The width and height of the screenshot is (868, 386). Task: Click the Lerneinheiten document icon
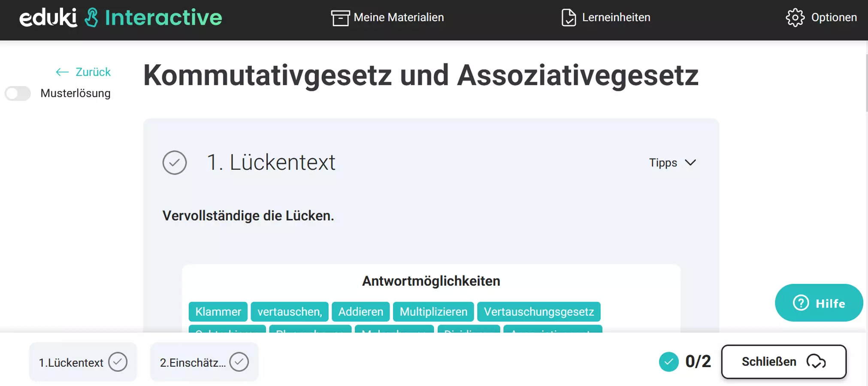(x=569, y=18)
